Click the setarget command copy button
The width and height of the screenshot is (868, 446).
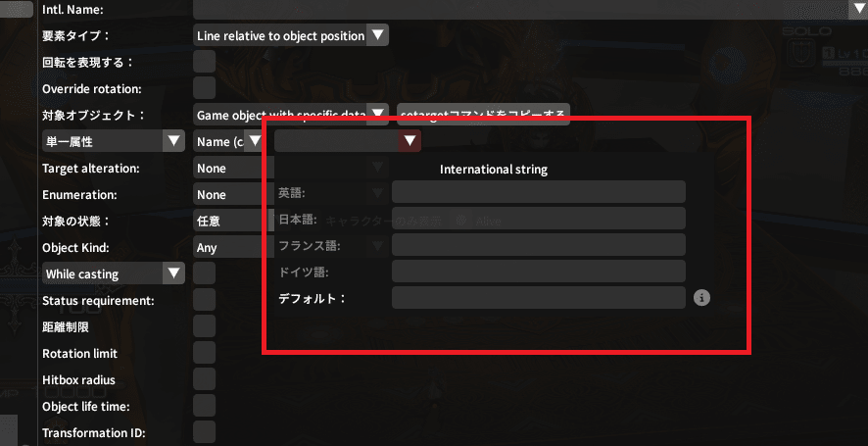483,115
